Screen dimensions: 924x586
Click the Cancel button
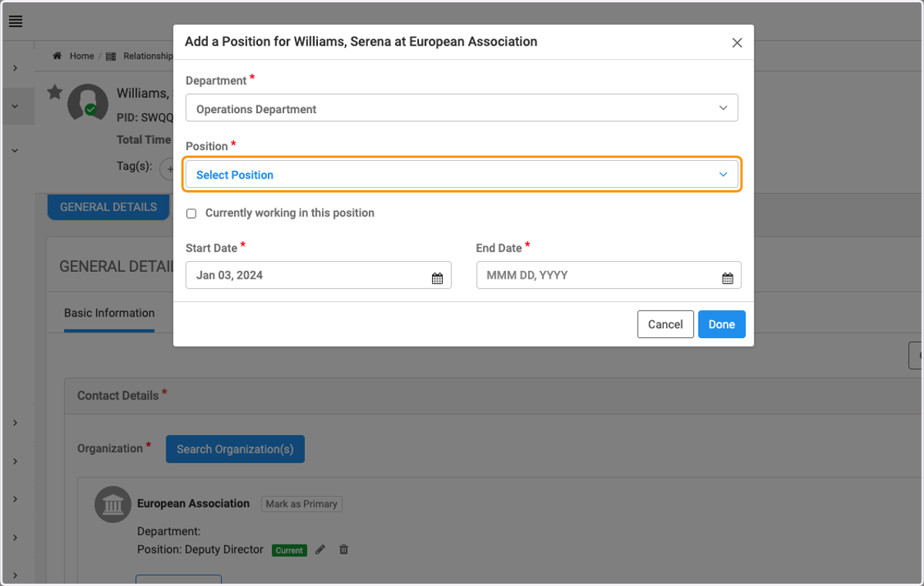click(x=665, y=324)
